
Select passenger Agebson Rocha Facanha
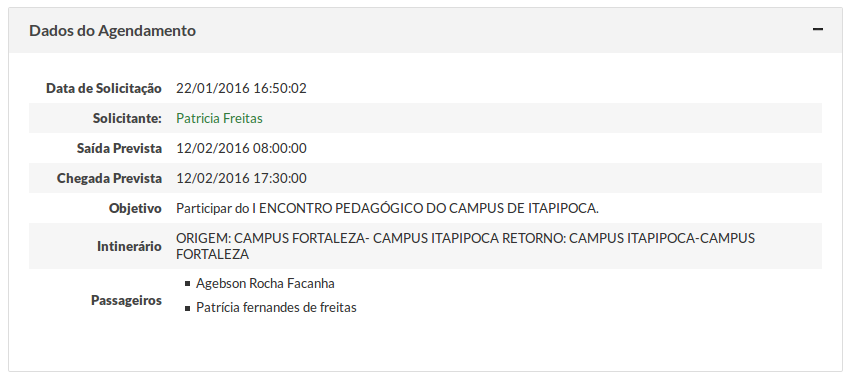(265, 283)
